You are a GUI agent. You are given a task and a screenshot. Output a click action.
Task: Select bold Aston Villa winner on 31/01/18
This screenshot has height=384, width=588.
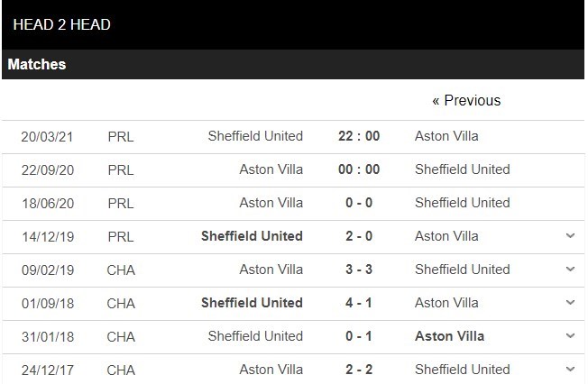click(x=449, y=336)
